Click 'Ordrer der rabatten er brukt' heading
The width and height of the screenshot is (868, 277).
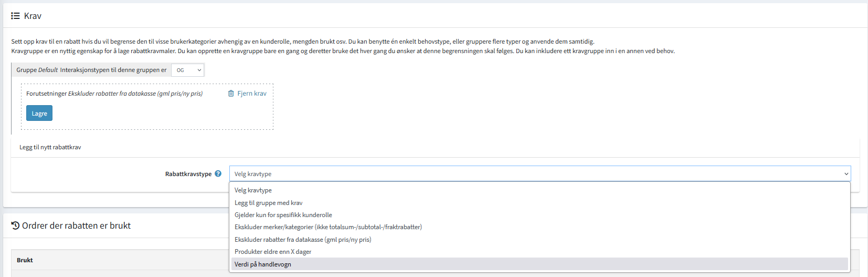[76, 225]
